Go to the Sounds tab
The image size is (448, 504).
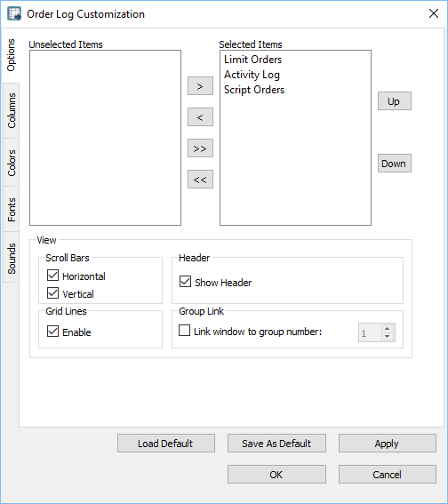click(x=12, y=259)
